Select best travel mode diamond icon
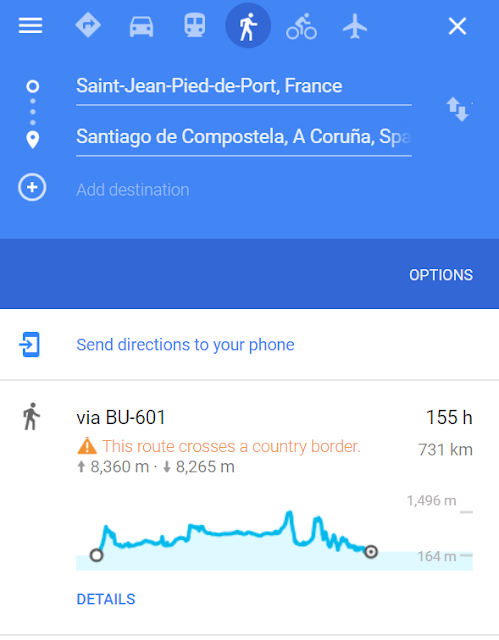Screen dimensions: 499x640 pyautogui.click(x=88, y=25)
